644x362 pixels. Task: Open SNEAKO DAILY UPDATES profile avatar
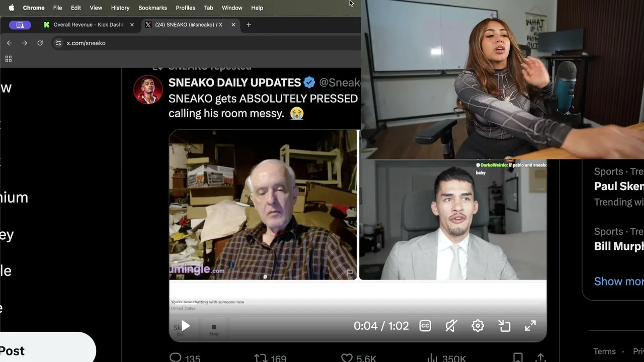coord(148,90)
